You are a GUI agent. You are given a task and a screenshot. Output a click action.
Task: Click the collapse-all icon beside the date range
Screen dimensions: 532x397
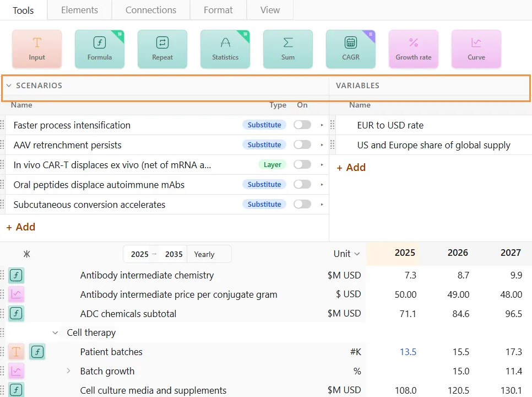(x=26, y=254)
